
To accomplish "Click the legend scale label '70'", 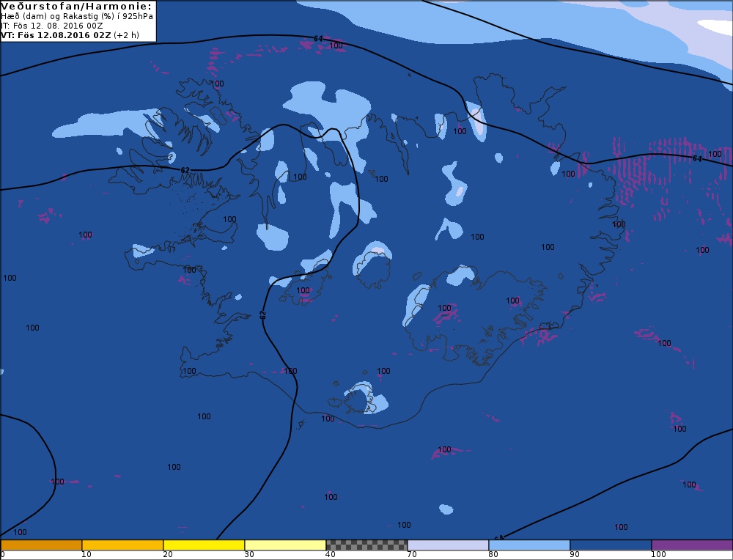I will (411, 555).
